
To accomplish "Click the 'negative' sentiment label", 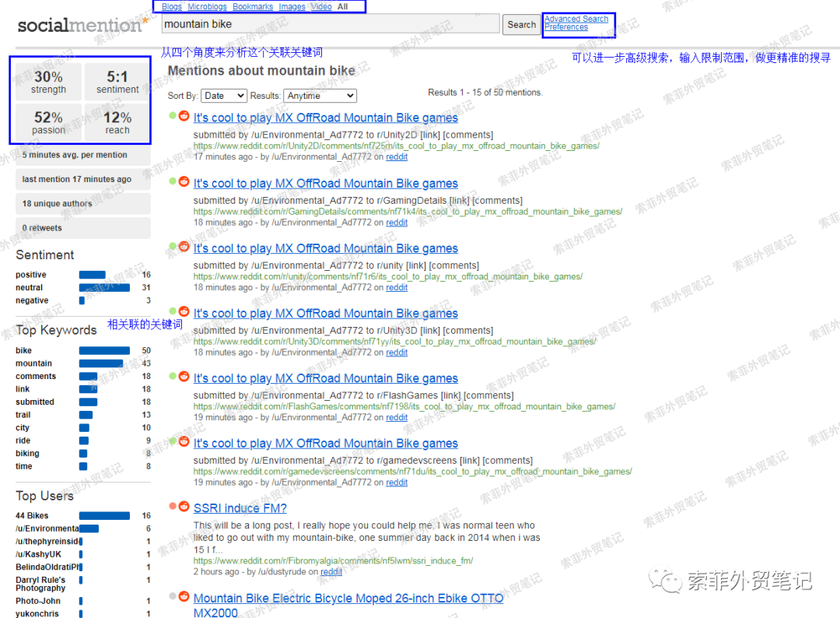I will tap(32, 300).
